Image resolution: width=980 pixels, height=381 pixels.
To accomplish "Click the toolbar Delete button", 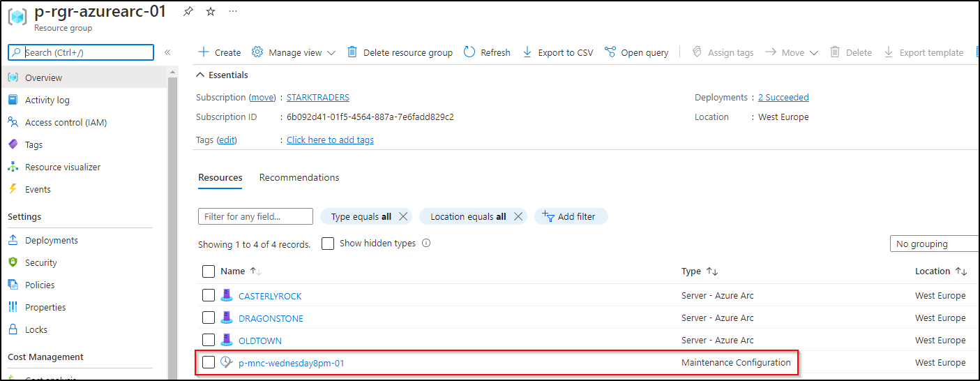I will (851, 52).
